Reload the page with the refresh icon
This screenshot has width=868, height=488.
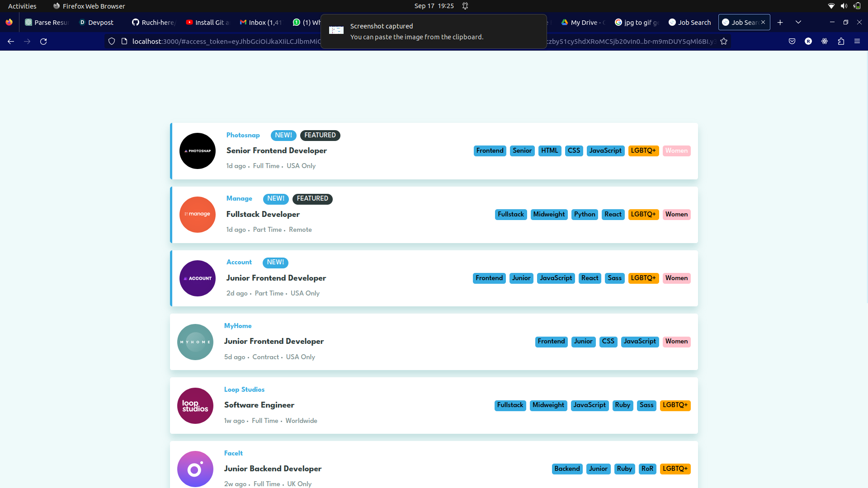click(x=43, y=42)
